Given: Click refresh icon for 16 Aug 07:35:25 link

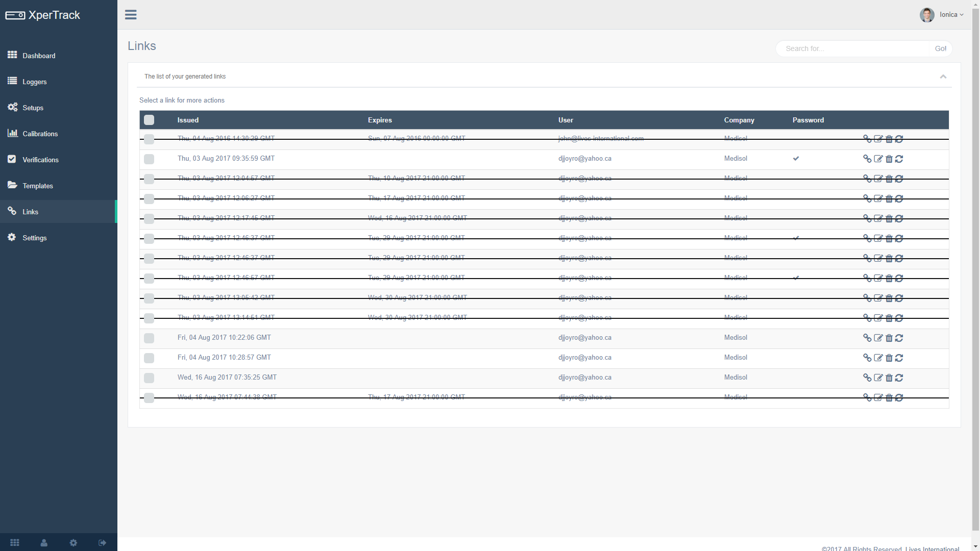Looking at the screenshot, I should pyautogui.click(x=899, y=378).
